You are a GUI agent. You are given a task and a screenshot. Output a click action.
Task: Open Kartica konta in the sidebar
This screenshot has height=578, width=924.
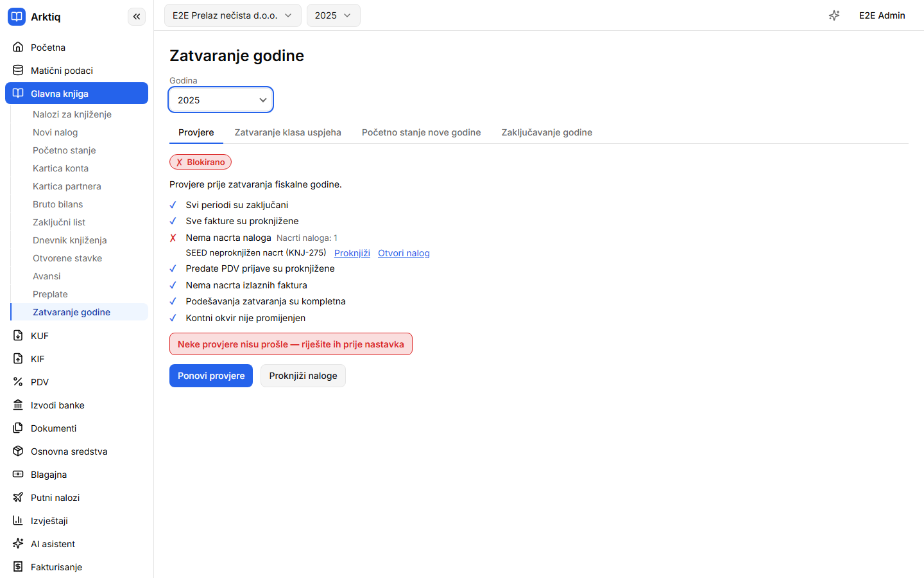pyautogui.click(x=80, y=168)
